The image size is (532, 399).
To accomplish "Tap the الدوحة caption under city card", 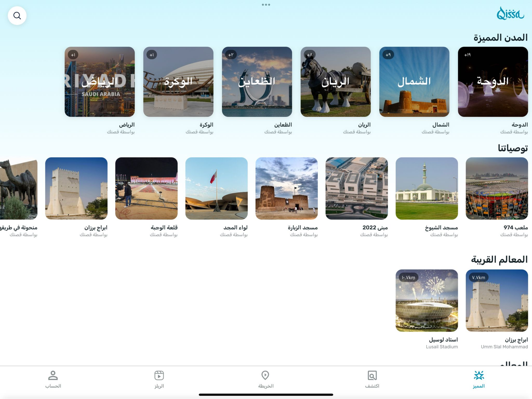I will (x=519, y=125).
